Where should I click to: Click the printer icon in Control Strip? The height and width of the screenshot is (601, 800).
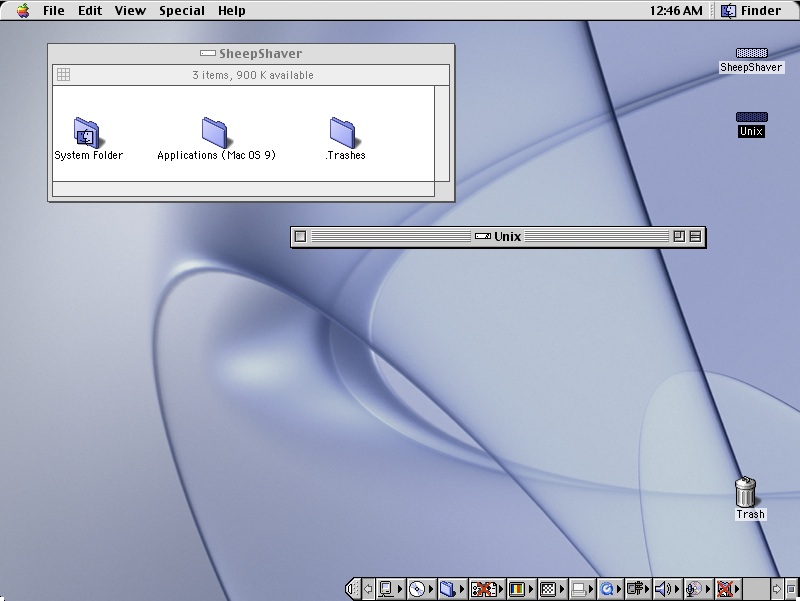[579, 589]
